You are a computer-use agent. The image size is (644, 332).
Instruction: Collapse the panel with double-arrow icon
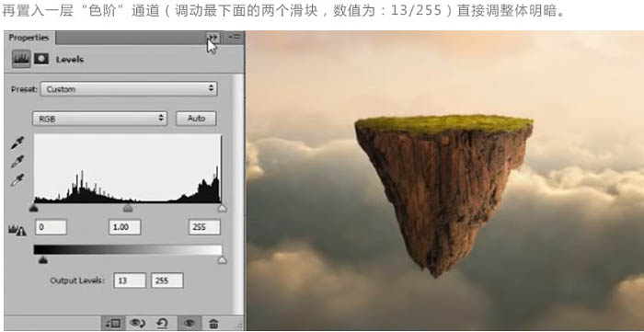pos(213,38)
